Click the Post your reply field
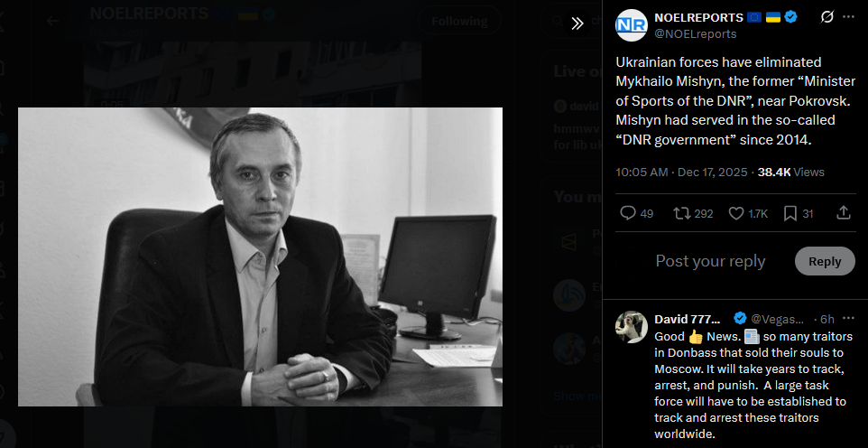Viewport: 868px width, 448px height. coord(710,261)
